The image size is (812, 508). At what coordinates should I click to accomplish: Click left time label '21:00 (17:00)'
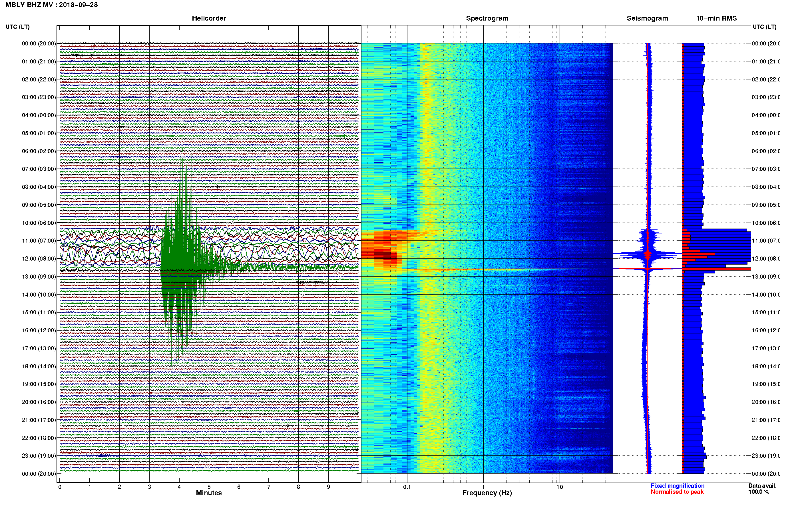(x=39, y=420)
